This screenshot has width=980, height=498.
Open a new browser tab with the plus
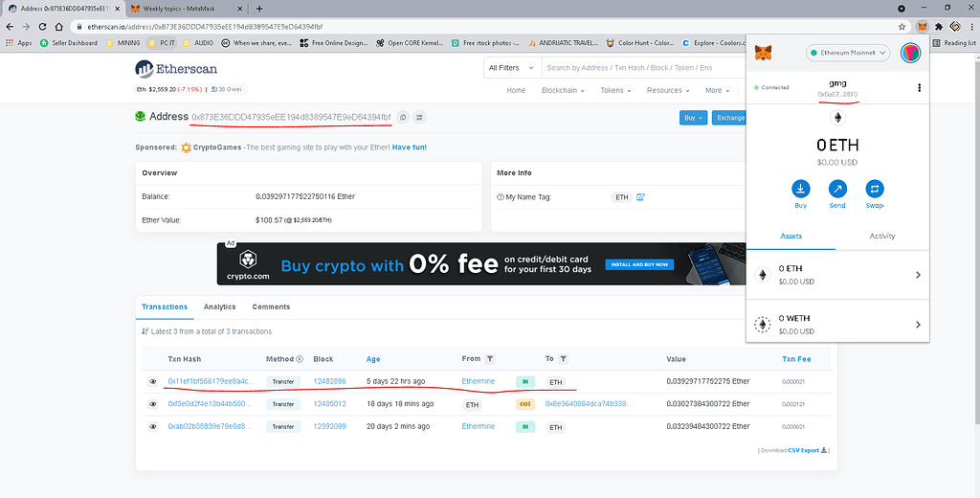pyautogui.click(x=259, y=9)
